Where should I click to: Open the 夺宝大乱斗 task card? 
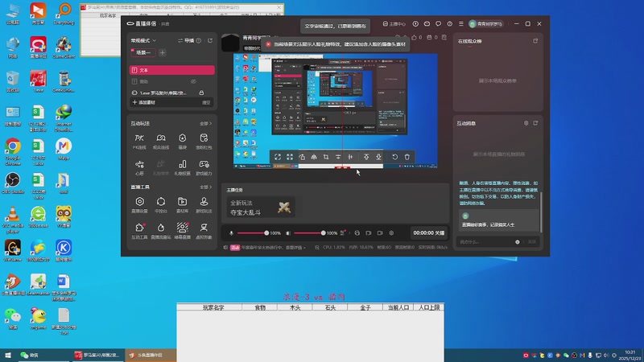click(x=261, y=208)
